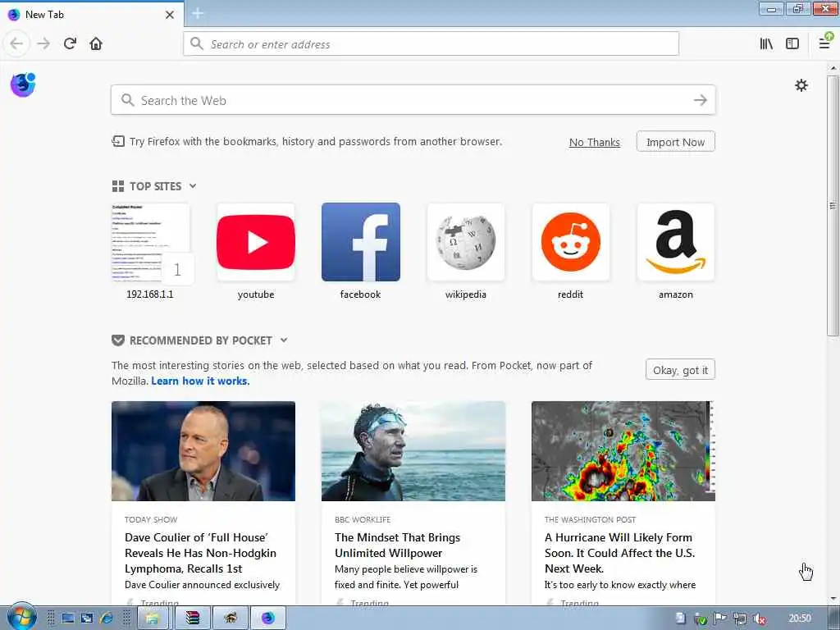
Task: Click the address bar field
Action: [431, 44]
